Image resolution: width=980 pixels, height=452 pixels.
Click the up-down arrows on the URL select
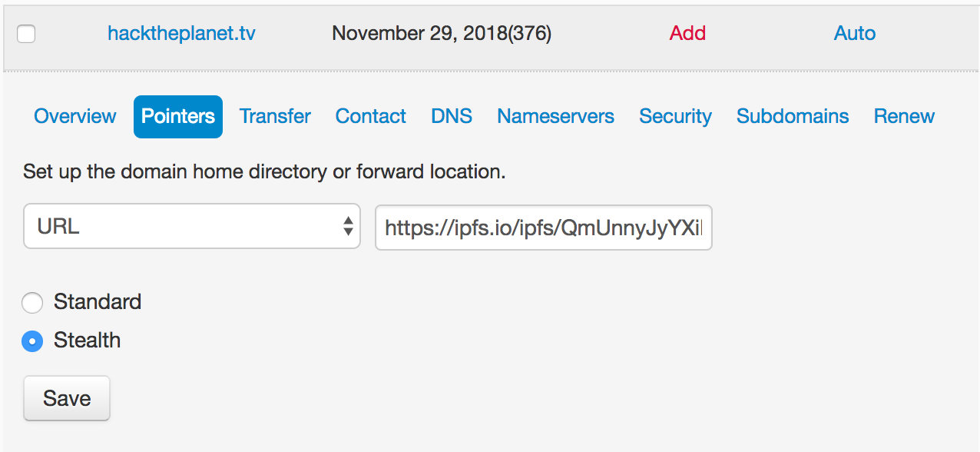[x=348, y=227]
